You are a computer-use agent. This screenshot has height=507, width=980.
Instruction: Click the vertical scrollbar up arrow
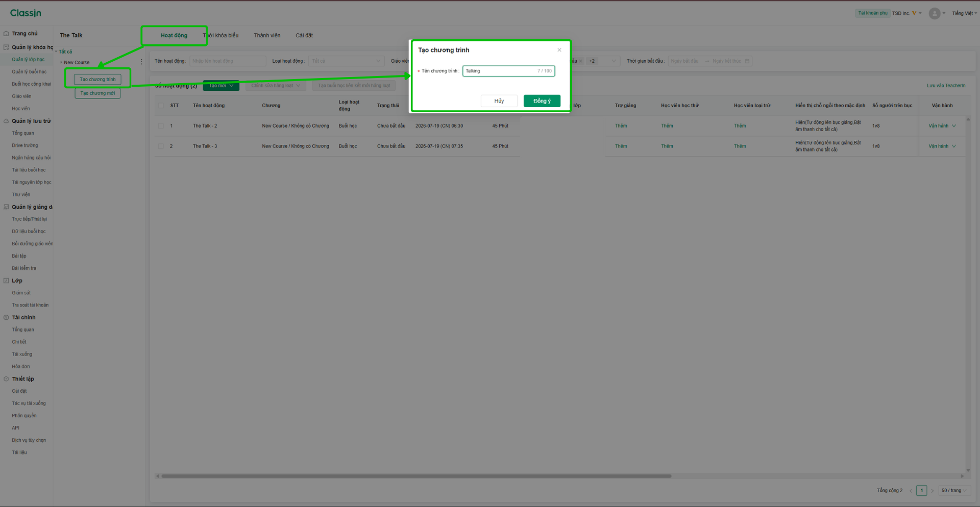(x=968, y=119)
